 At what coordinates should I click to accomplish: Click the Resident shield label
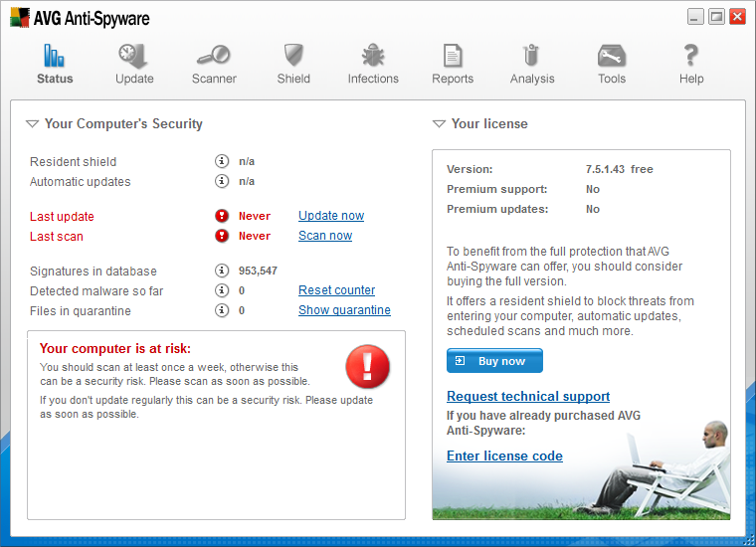pyautogui.click(x=73, y=162)
